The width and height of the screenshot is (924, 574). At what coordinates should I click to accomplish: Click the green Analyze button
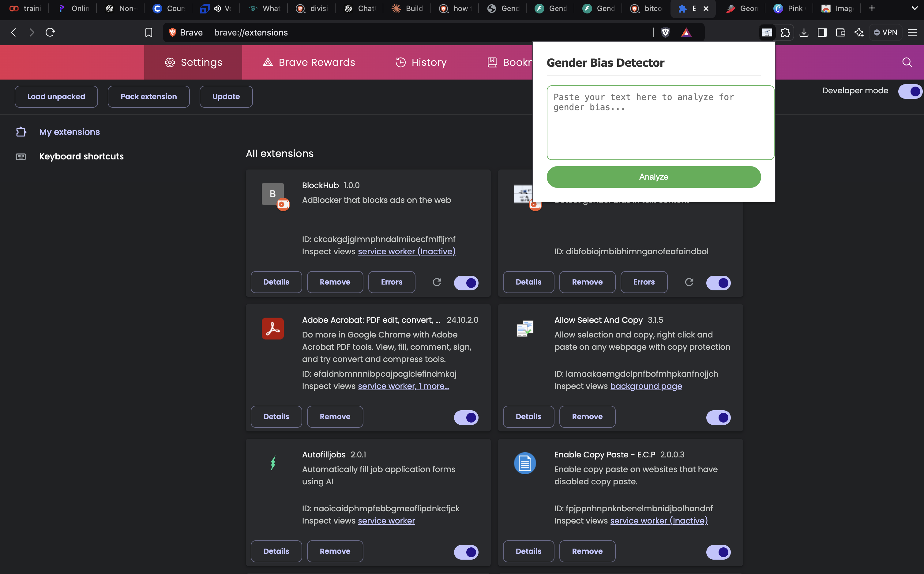653,177
